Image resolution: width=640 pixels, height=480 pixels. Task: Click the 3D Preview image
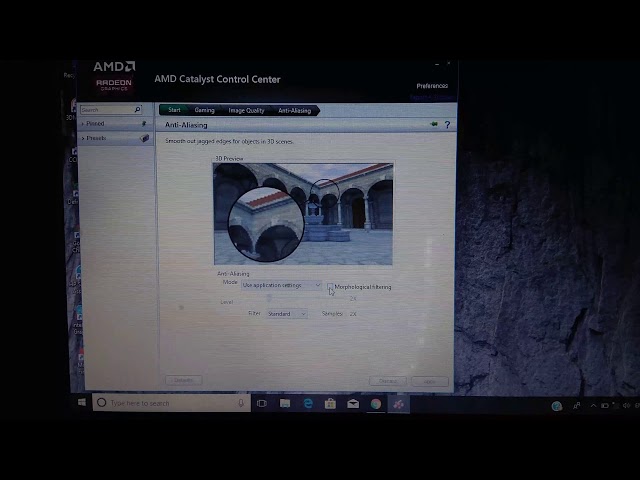(x=303, y=214)
